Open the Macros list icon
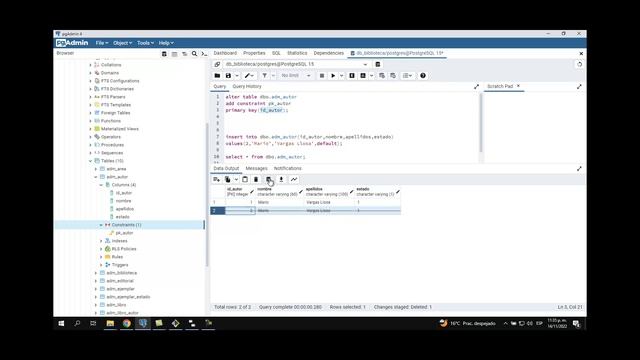Viewport: 640px width, 360px height. pos(406,76)
